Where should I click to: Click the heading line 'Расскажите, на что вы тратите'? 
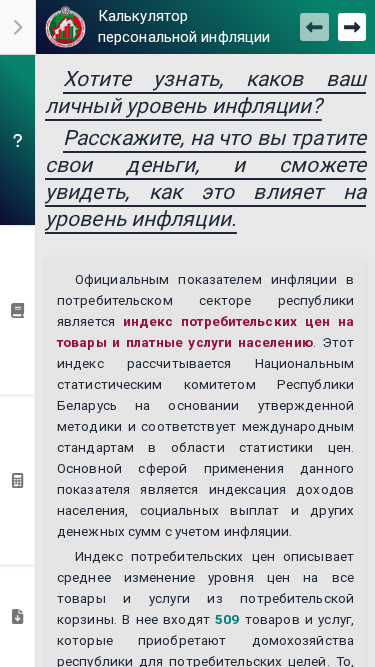(x=215, y=138)
